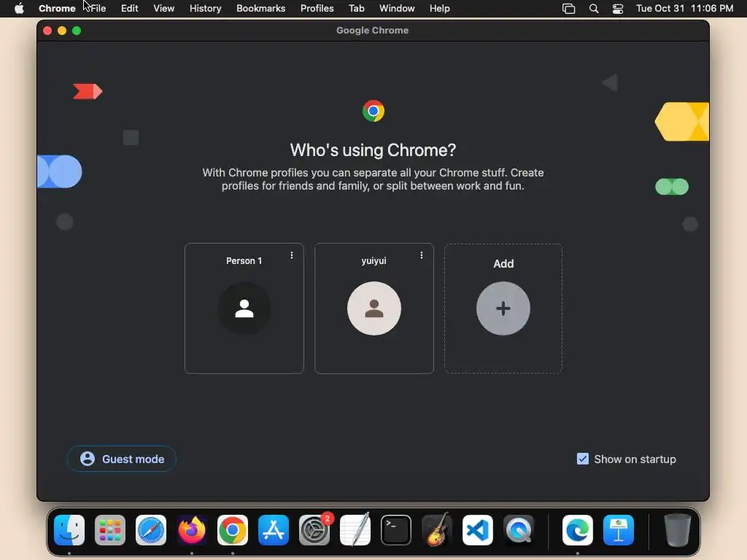Open the Profiles menu
The image size is (747, 560).
click(x=317, y=9)
